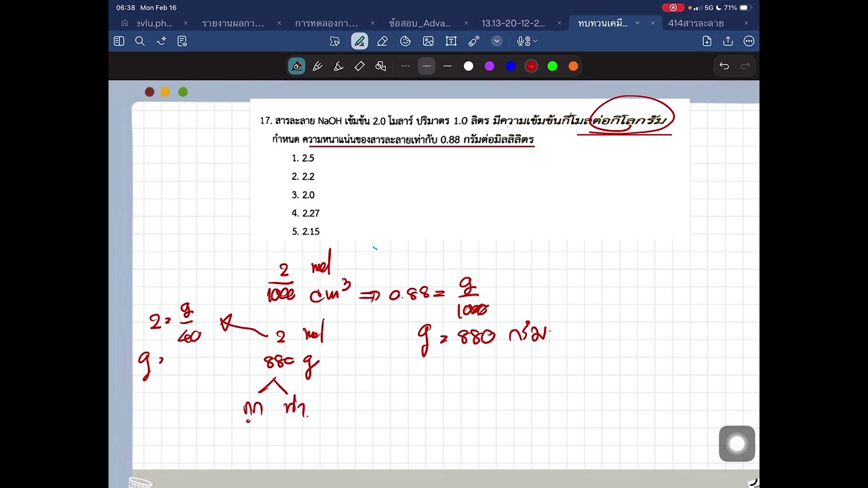Viewport: 868px width, 488px height.
Task: Tap the AI sparkle pen icon
Action: coord(161,41)
